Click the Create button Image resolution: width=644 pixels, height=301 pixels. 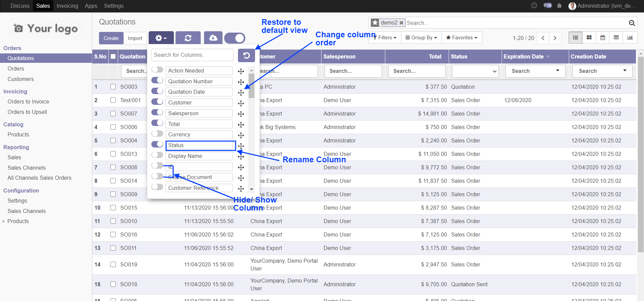pyautogui.click(x=111, y=38)
